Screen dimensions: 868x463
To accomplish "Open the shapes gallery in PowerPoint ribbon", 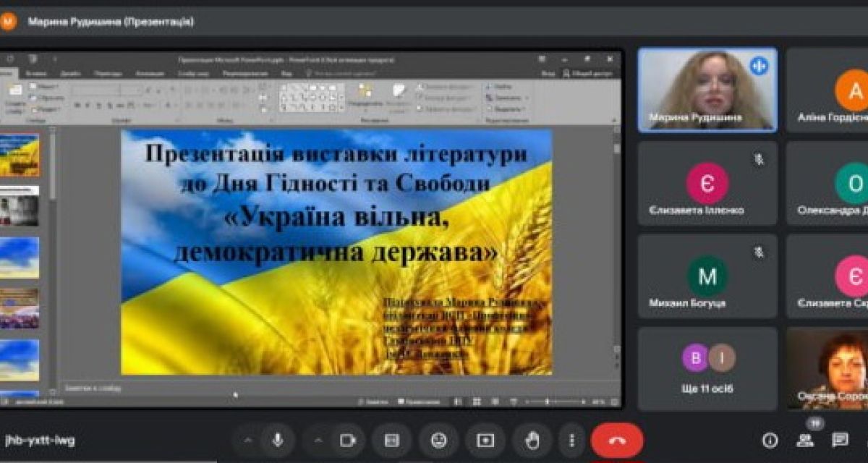I will pyautogui.click(x=312, y=97).
